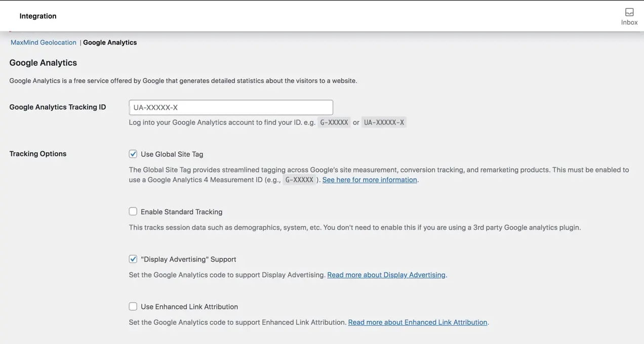The height and width of the screenshot is (344, 644).
Task: Click the Tracking ID input field
Action: [x=231, y=107]
